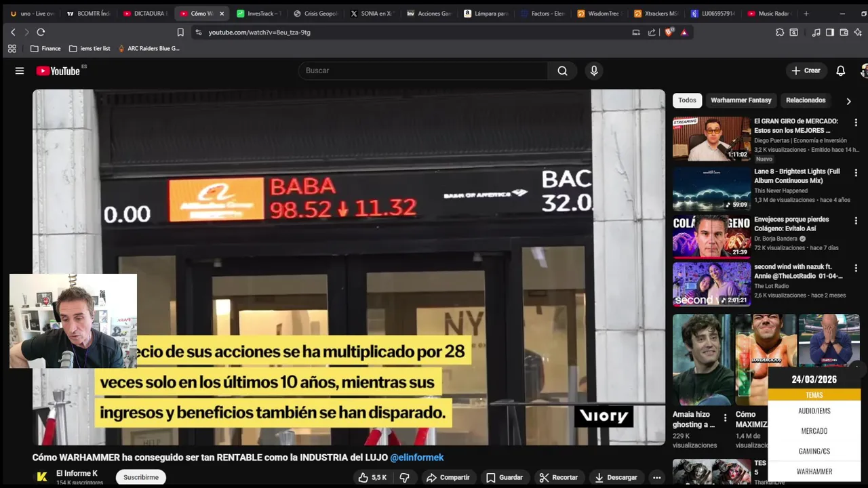The height and width of the screenshot is (488, 868).
Task: Open YouTube hamburger guide menu
Action: point(20,70)
